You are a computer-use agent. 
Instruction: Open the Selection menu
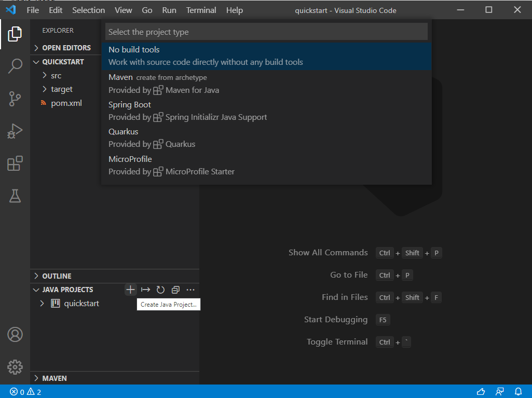(x=88, y=10)
